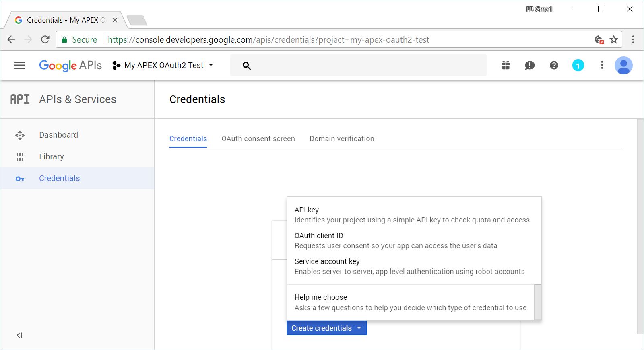Viewport: 644px width, 350px height.
Task: Reload the current page
Action: coord(45,39)
